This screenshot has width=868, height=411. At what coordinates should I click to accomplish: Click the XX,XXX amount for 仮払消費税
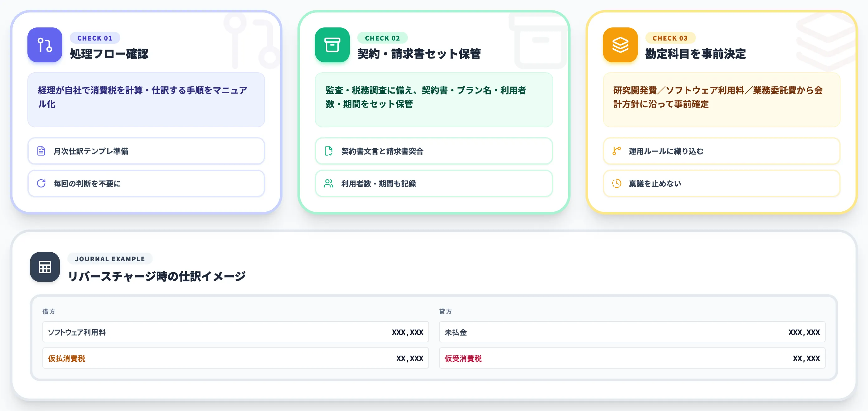pyautogui.click(x=410, y=358)
